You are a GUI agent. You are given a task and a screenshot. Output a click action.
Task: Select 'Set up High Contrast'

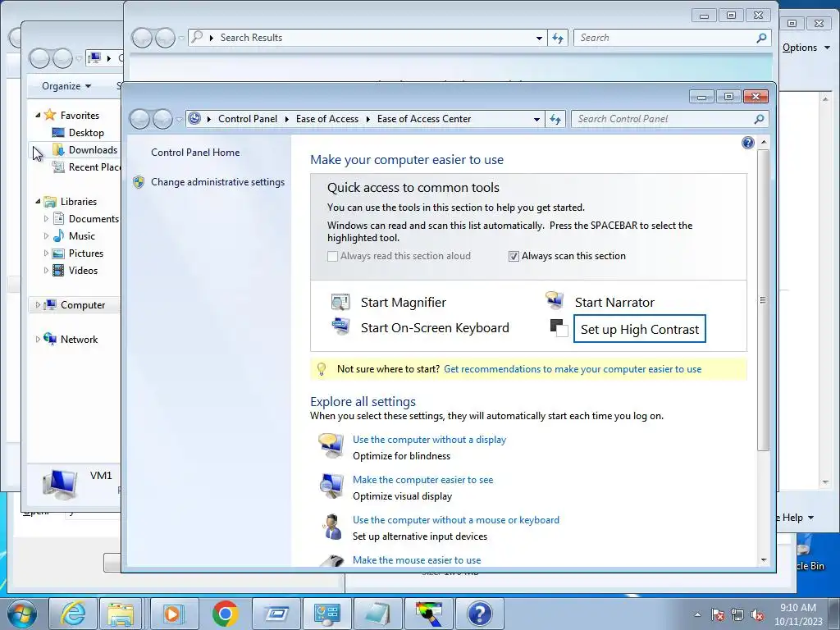[x=640, y=329]
